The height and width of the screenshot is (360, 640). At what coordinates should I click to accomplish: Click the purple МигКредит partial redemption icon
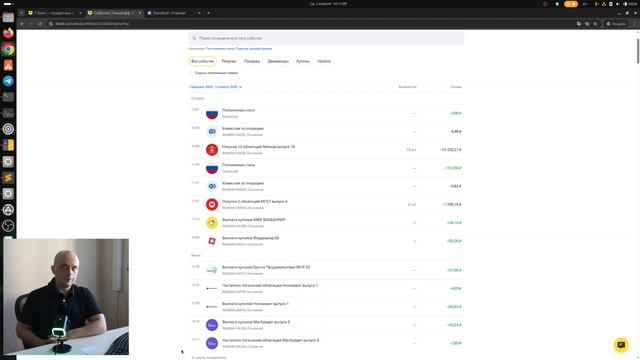pos(212,343)
